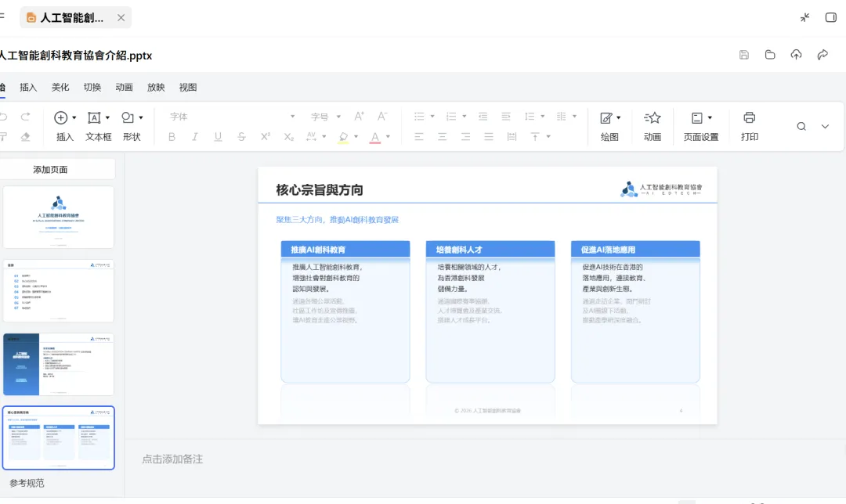Click the side panel toggle icon

point(831,17)
